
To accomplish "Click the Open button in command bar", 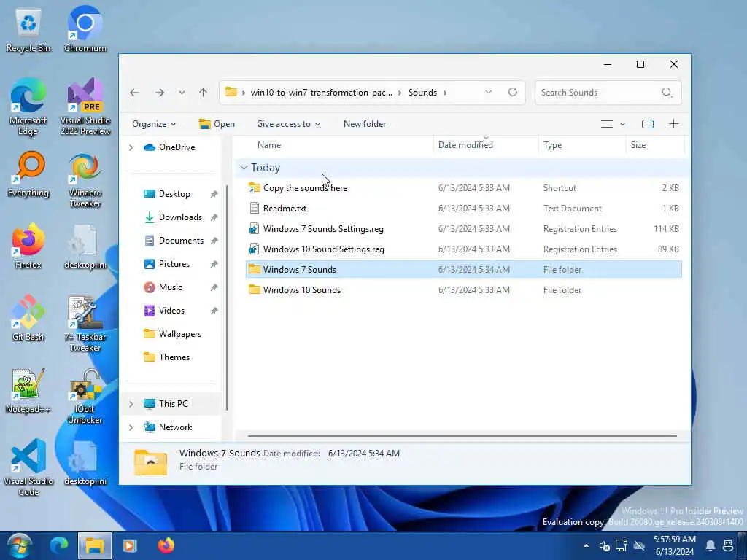I will click(217, 124).
